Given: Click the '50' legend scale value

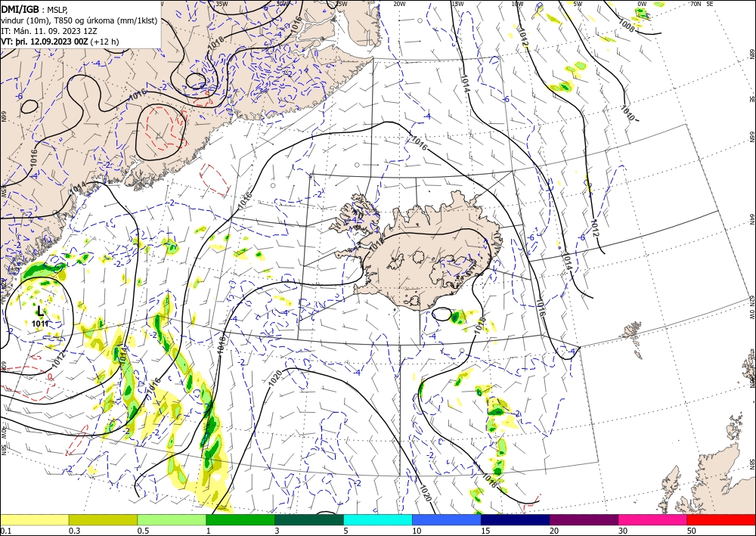Looking at the screenshot, I should click(x=691, y=531).
